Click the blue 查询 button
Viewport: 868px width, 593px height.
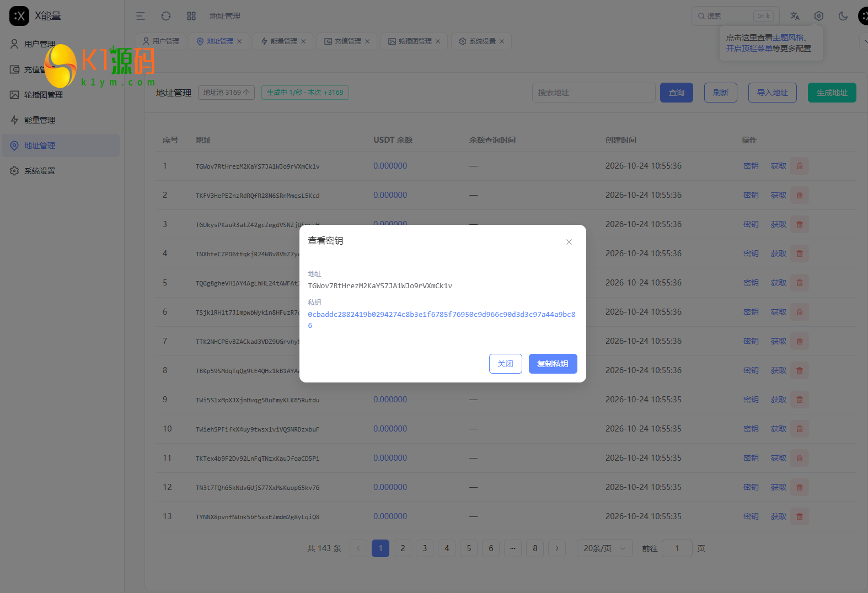click(x=677, y=93)
